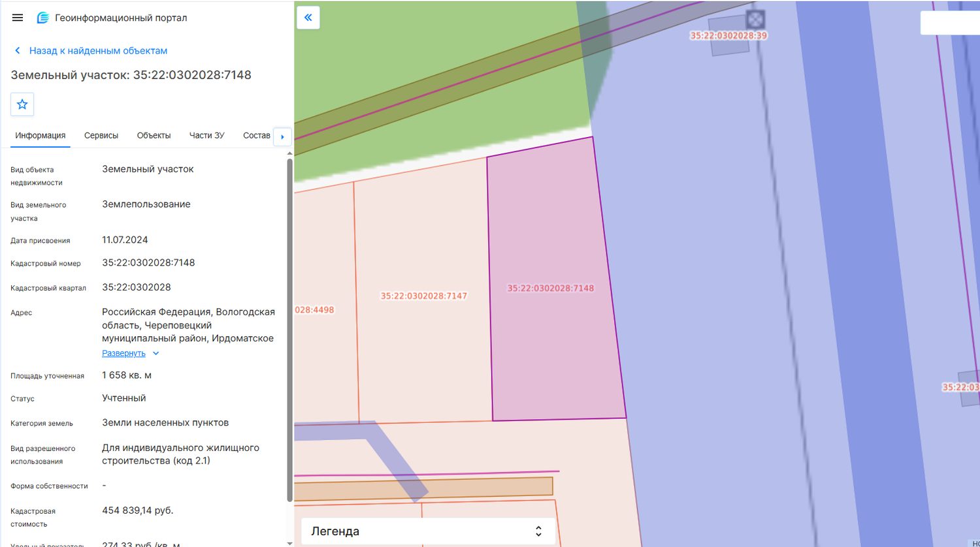Image resolution: width=980 pixels, height=547 pixels.
Task: Click the back arrow beside Назад к найденным объектам
Action: click(18, 51)
